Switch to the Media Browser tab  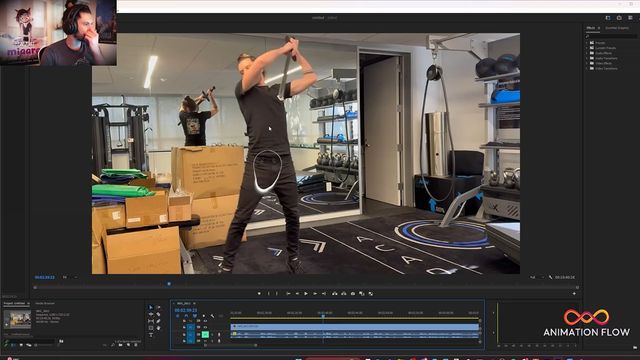(x=45, y=303)
